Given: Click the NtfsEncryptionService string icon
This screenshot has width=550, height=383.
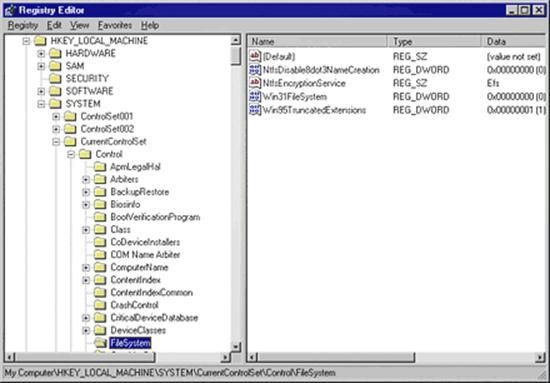Looking at the screenshot, I should (255, 83).
